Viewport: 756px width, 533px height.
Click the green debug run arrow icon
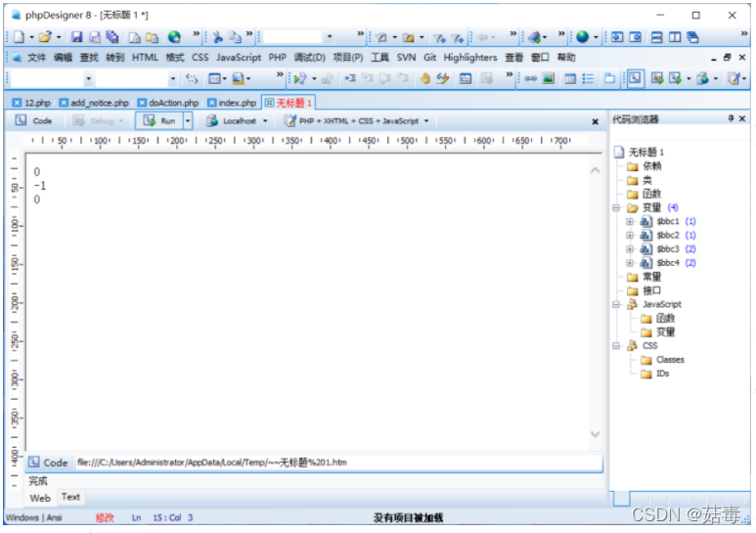(x=300, y=78)
